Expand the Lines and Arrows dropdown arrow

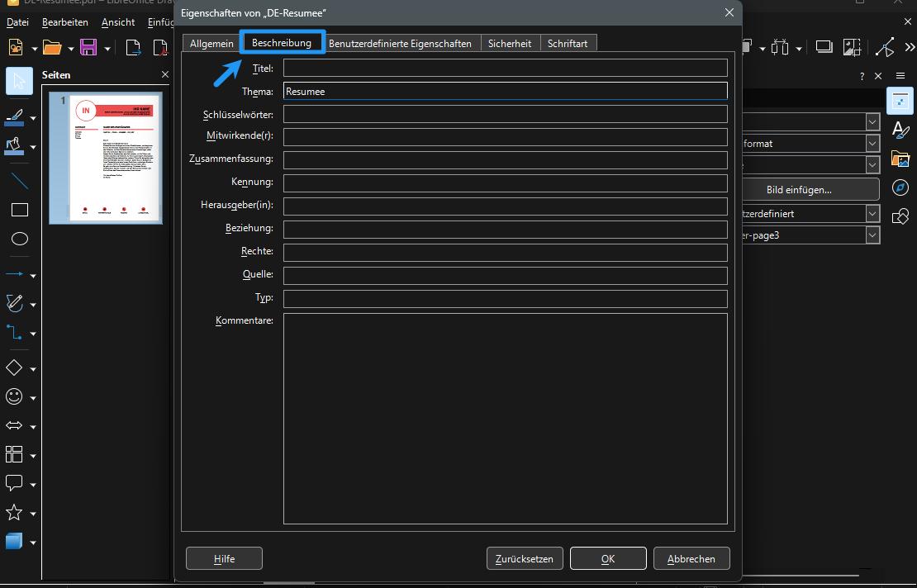[33, 275]
